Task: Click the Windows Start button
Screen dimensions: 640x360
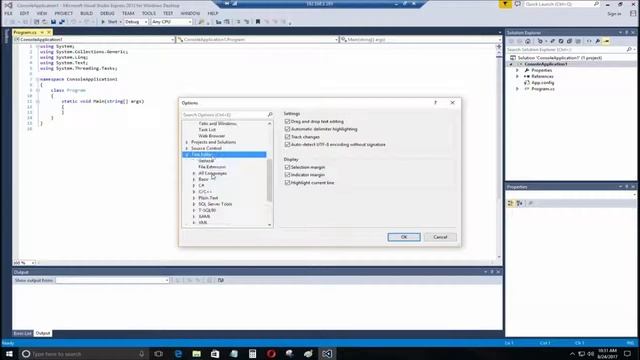Action: pyautogui.click(x=9, y=354)
